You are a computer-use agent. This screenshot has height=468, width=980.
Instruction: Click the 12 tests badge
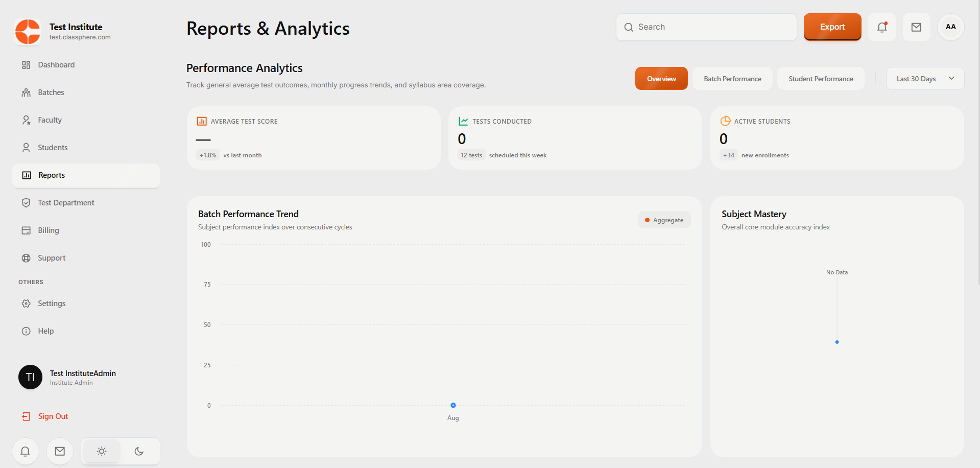(471, 155)
